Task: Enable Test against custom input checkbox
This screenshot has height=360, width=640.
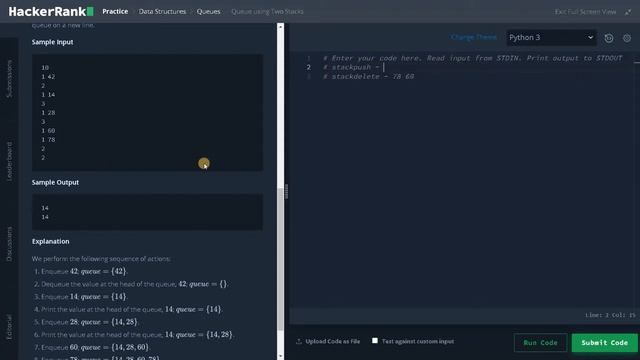Action: click(375, 340)
